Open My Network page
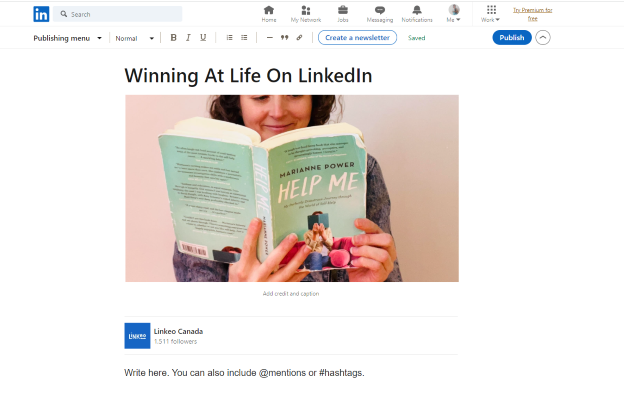Screen dimensions: 624x419 (x=306, y=14)
